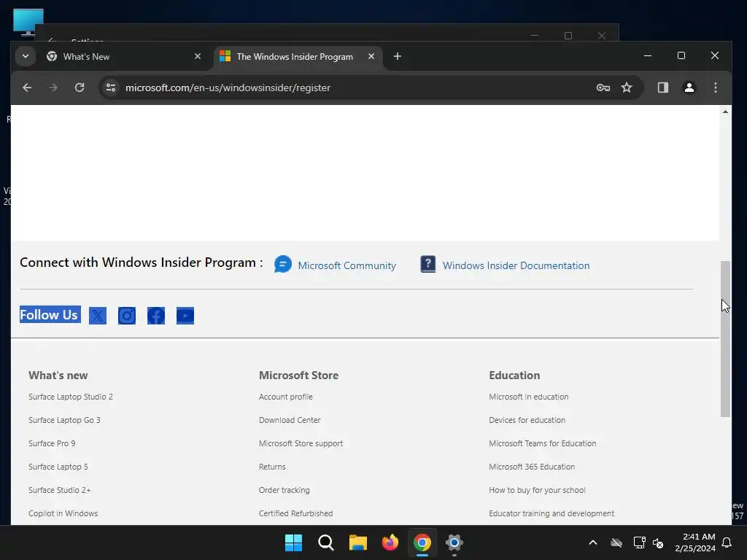The image size is (747, 560).
Task: Open Microsoft Store support link
Action: [x=301, y=443]
